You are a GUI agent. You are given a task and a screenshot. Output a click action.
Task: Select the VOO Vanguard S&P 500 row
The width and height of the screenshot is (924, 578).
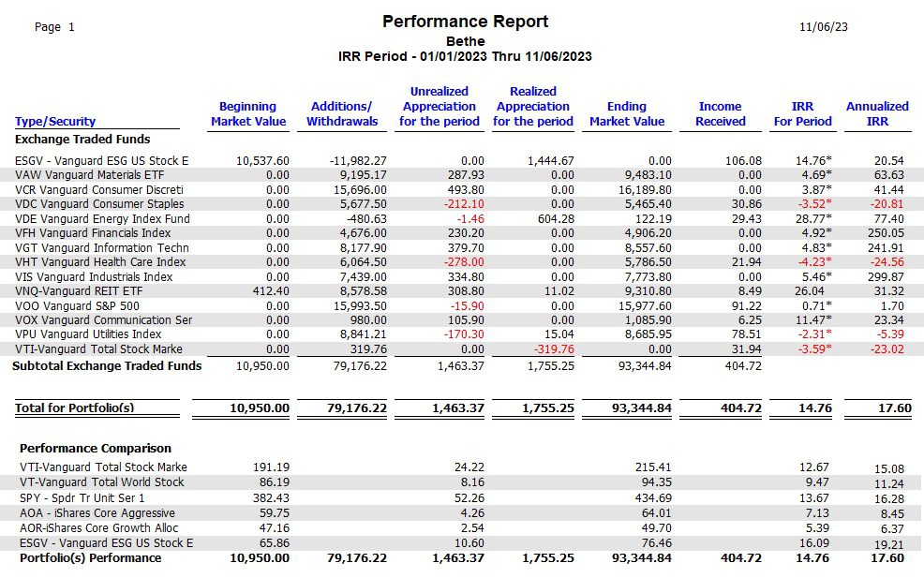coord(462,305)
